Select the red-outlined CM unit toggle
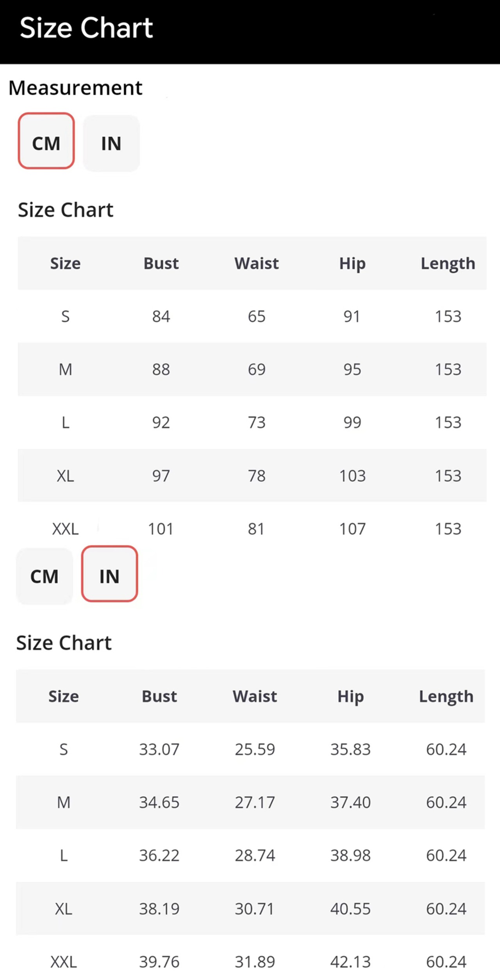The image size is (500, 980). (46, 141)
